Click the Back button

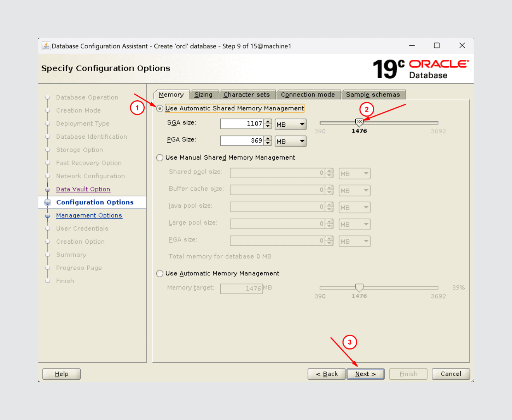pyautogui.click(x=326, y=374)
